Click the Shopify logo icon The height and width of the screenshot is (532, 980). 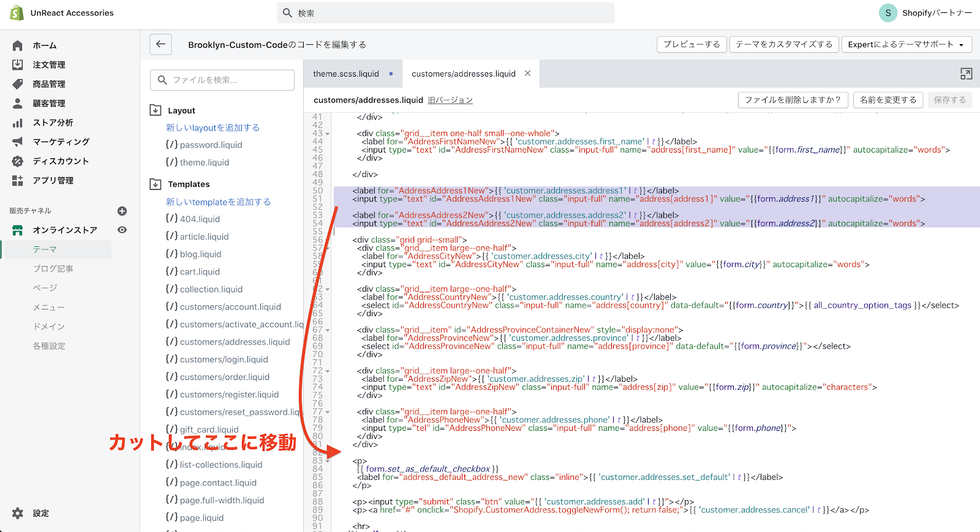pyautogui.click(x=17, y=13)
